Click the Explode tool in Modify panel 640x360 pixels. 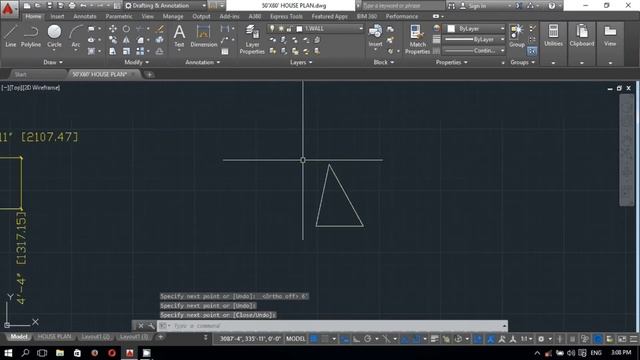160,40
